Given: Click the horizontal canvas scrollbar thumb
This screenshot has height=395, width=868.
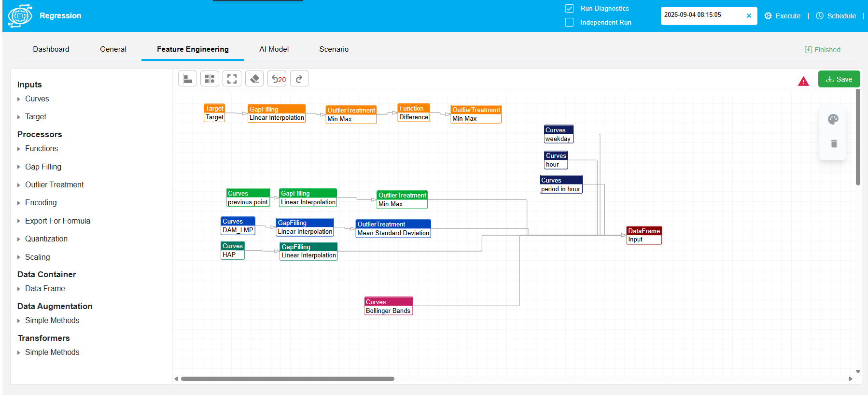Looking at the screenshot, I should pos(287,379).
